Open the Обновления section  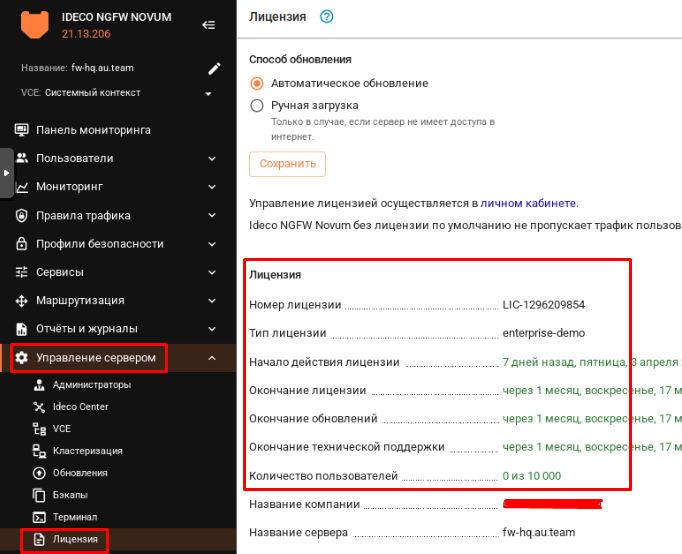(80, 473)
